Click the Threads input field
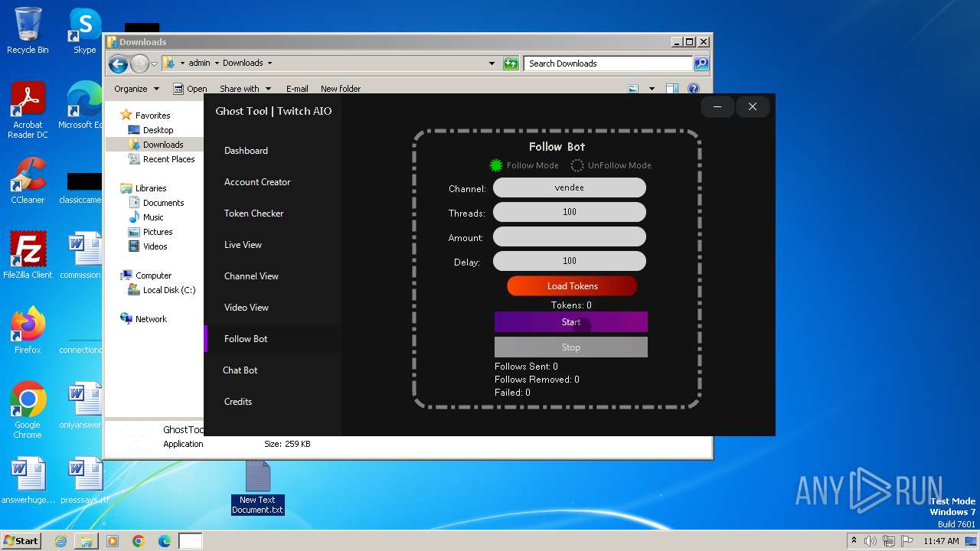Viewport: 980px width, 551px height. coord(570,212)
